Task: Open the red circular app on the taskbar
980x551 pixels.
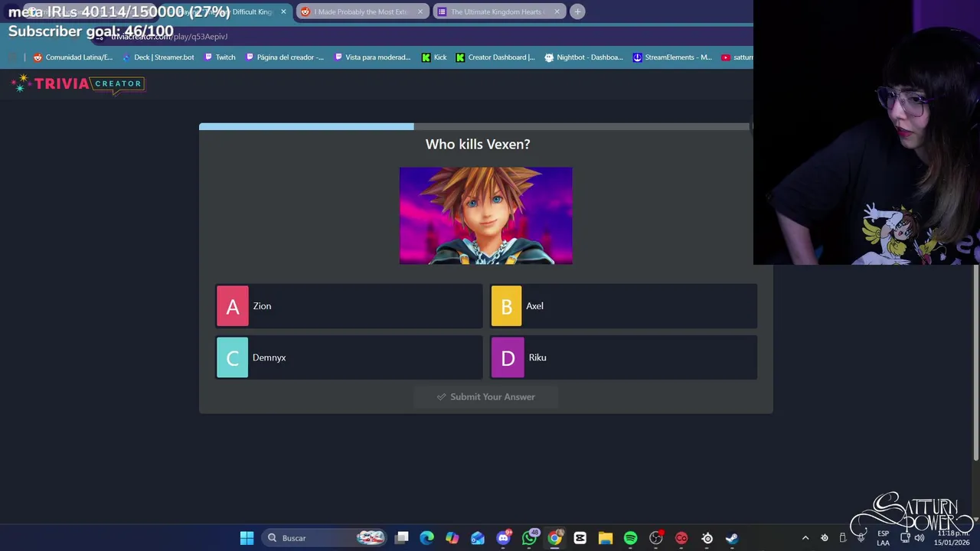Action: [681, 538]
